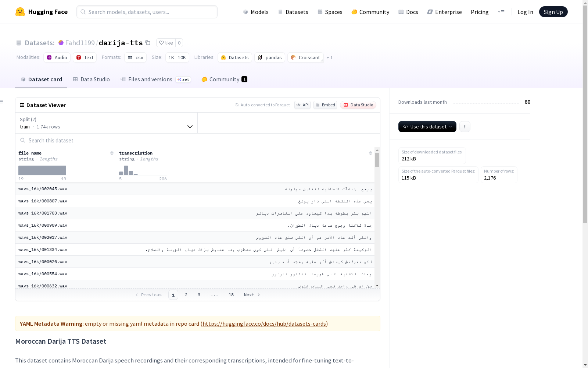Viewport: 588px width, 368px height.
Task: Click the heart like button
Action: 166,43
